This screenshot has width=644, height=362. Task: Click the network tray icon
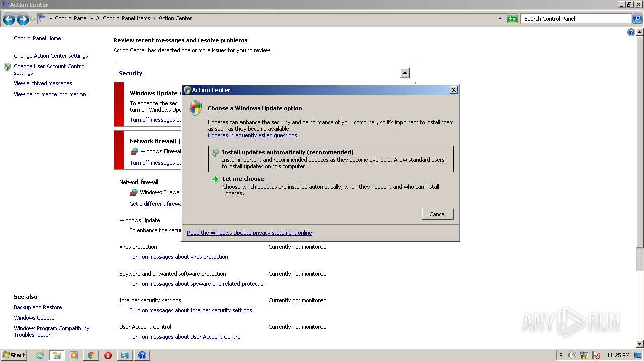click(x=584, y=355)
